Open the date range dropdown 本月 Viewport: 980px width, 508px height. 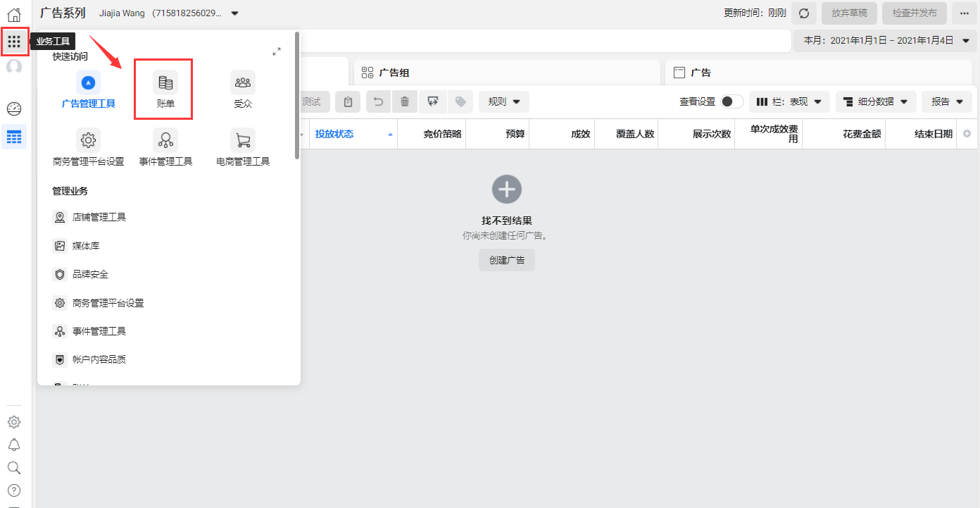pos(886,41)
